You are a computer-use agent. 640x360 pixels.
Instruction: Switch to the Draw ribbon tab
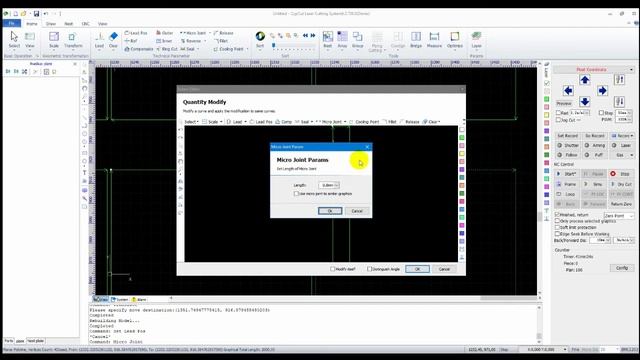click(51, 24)
